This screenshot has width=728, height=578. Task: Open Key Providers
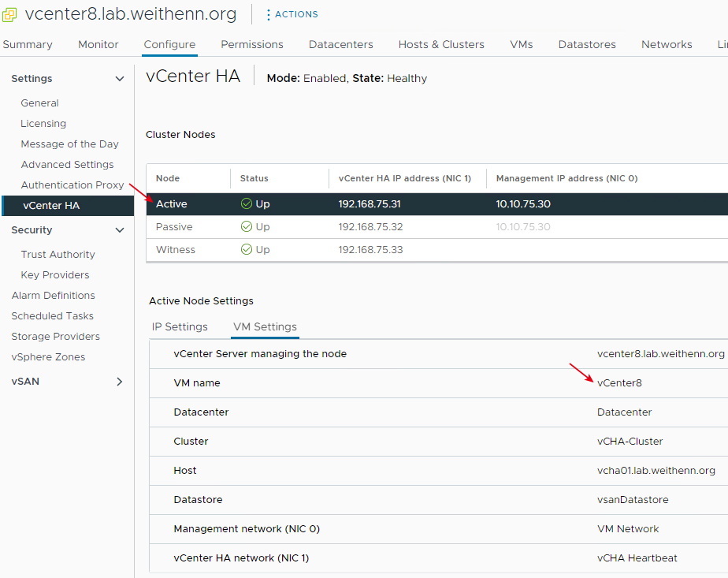55,275
